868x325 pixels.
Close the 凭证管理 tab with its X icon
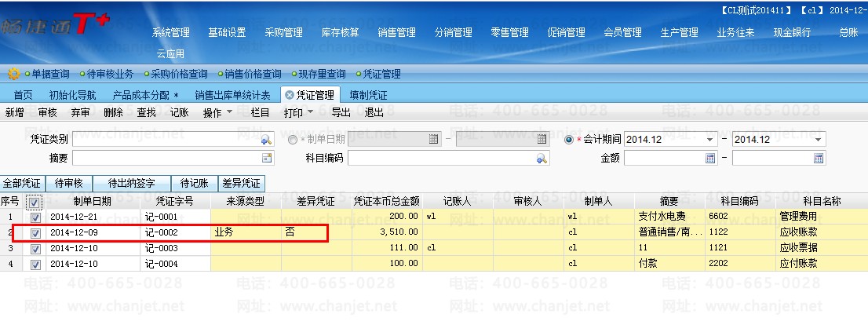290,95
